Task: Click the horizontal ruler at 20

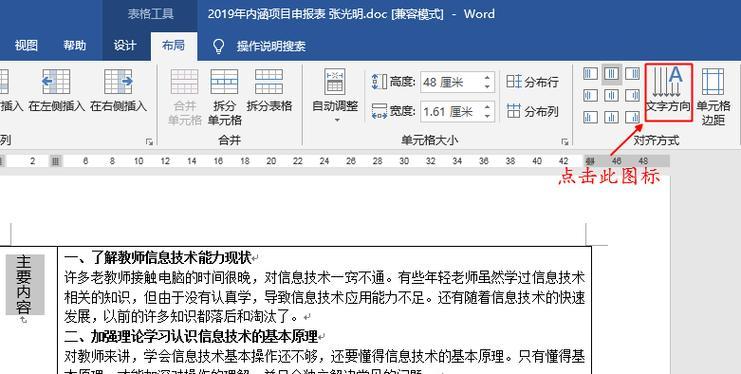Action: click(271, 161)
